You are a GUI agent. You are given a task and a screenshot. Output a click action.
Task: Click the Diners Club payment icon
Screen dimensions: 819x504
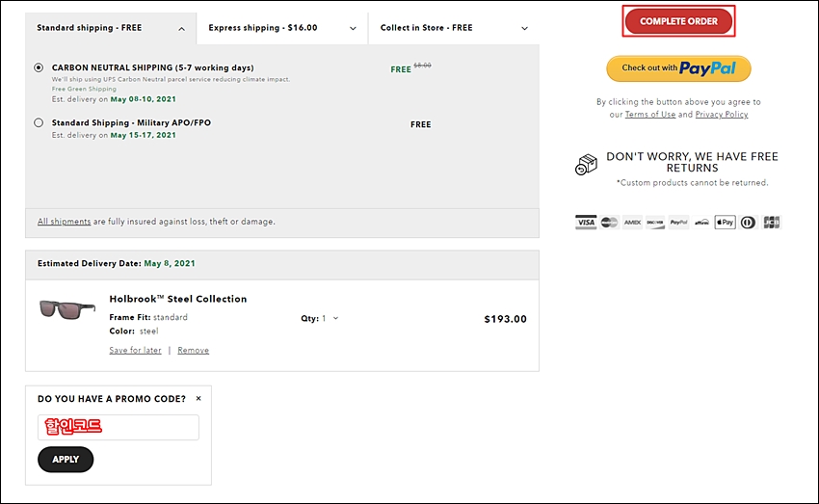tap(748, 223)
